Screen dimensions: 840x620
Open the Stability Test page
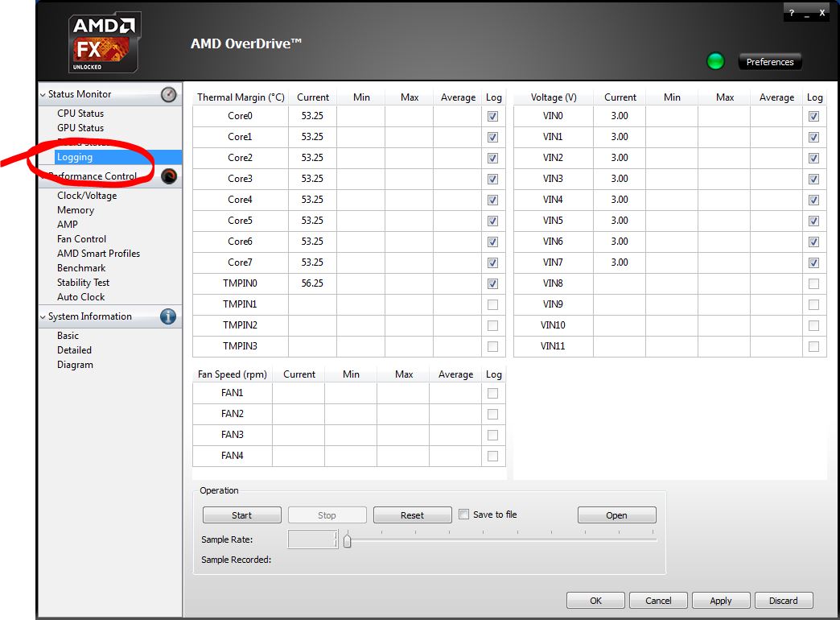click(83, 283)
